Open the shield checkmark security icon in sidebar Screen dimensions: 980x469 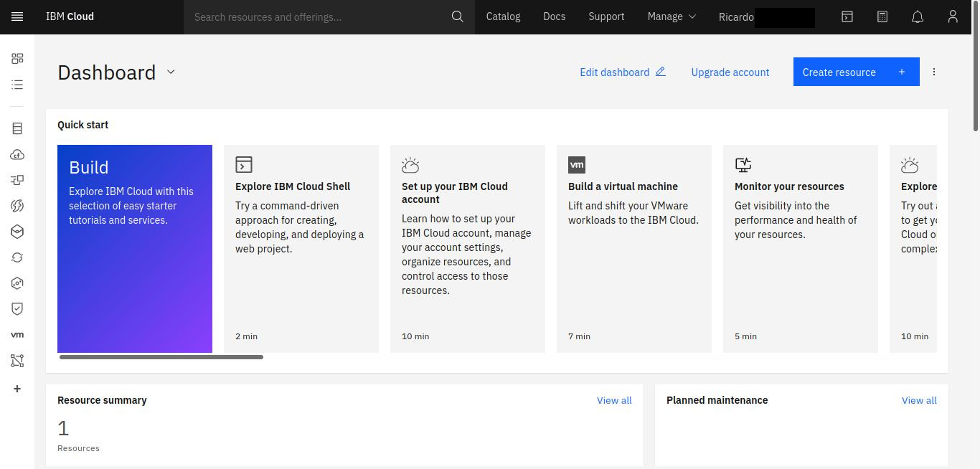point(17,308)
